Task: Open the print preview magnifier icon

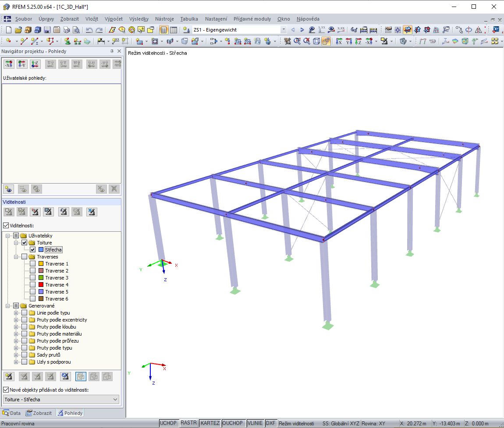Action: (76, 30)
